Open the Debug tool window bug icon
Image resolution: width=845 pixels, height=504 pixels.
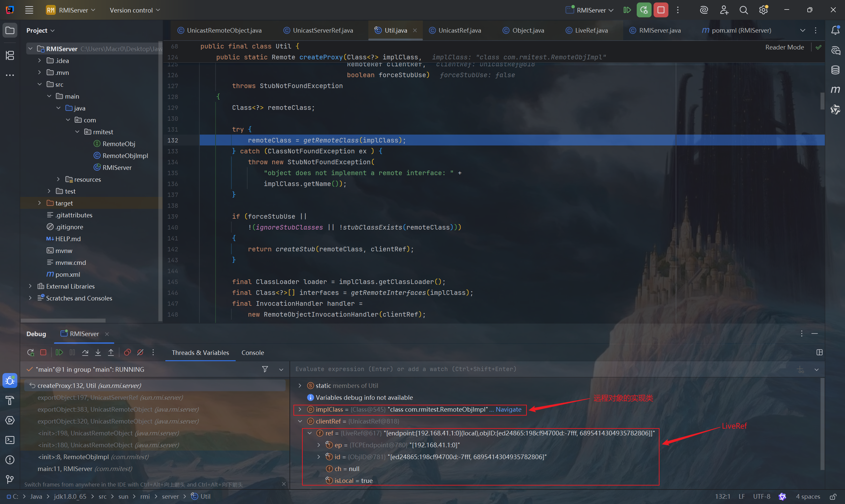tap(10, 380)
